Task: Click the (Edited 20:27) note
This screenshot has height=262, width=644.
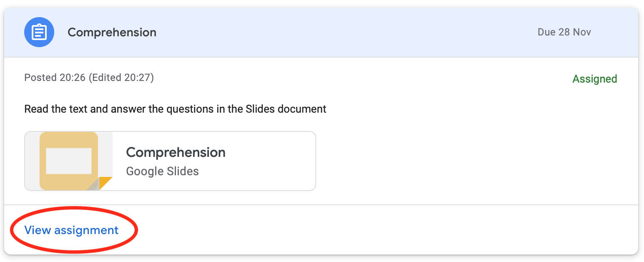Action: (x=121, y=78)
